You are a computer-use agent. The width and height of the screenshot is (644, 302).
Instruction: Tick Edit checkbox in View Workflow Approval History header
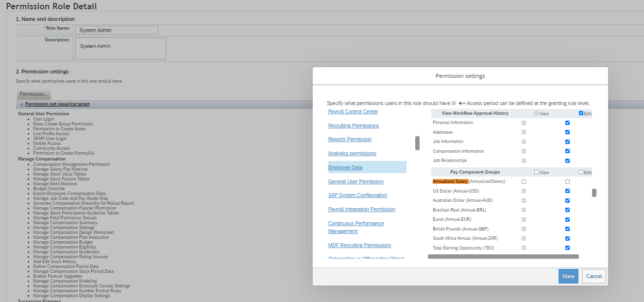click(x=581, y=113)
